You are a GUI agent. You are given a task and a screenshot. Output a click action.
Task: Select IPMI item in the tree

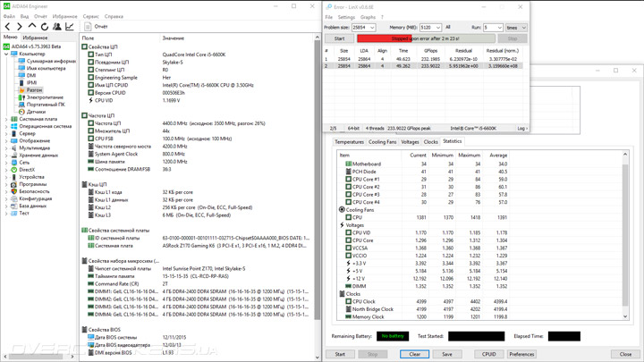[x=31, y=82]
